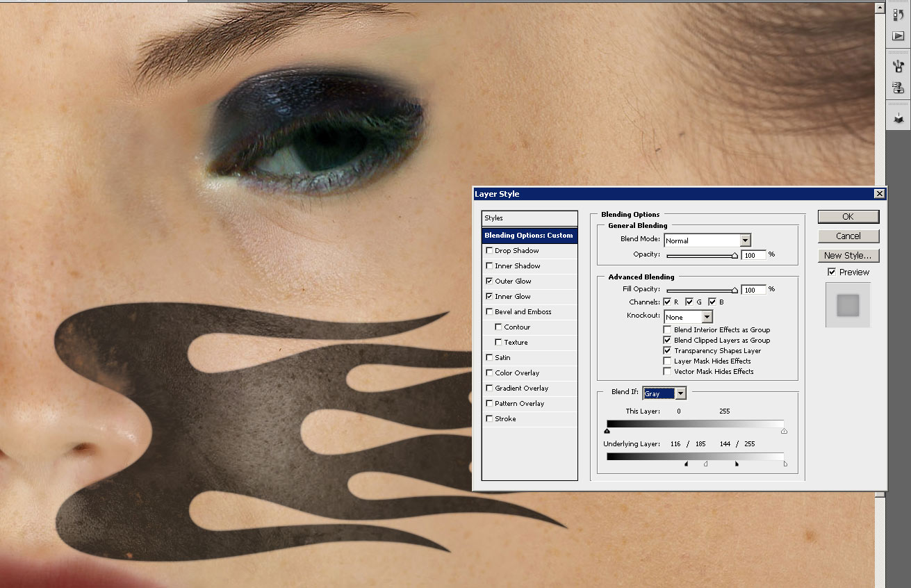Enable the Drop Shadow checkbox
The height and width of the screenshot is (588, 911).
click(489, 251)
